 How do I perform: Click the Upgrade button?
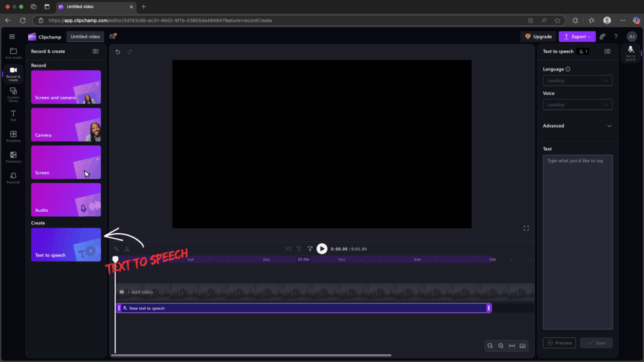(538, 36)
